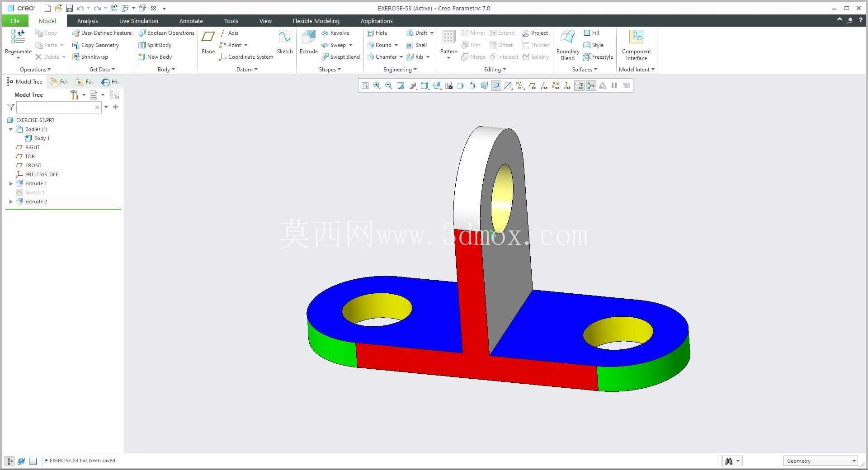
Task: Create a datum Plane
Action: [208, 42]
